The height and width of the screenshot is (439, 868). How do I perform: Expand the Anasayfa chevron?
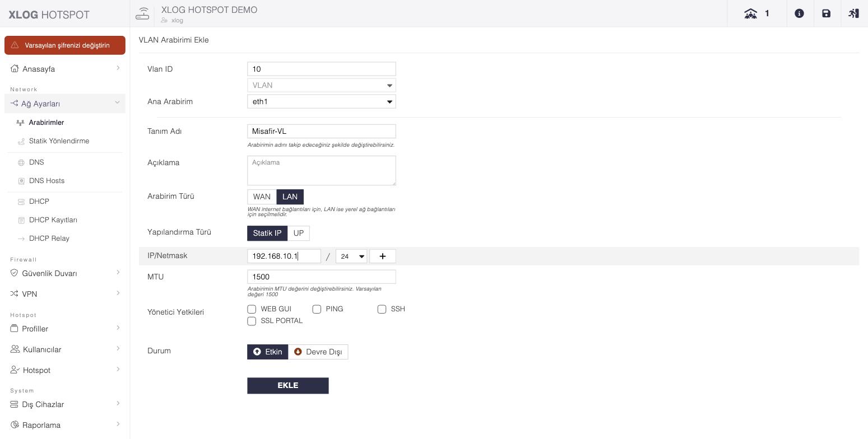pos(118,68)
